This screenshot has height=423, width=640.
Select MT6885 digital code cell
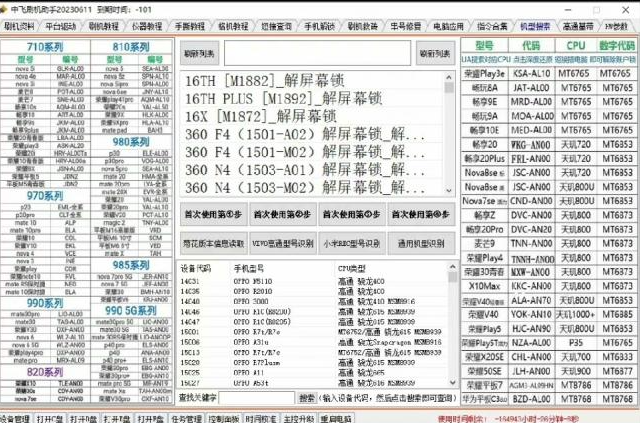(x=618, y=314)
